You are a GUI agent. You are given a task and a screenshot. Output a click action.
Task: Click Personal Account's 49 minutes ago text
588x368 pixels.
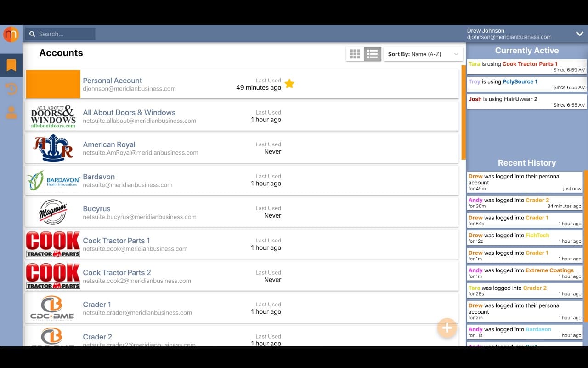[x=259, y=88]
